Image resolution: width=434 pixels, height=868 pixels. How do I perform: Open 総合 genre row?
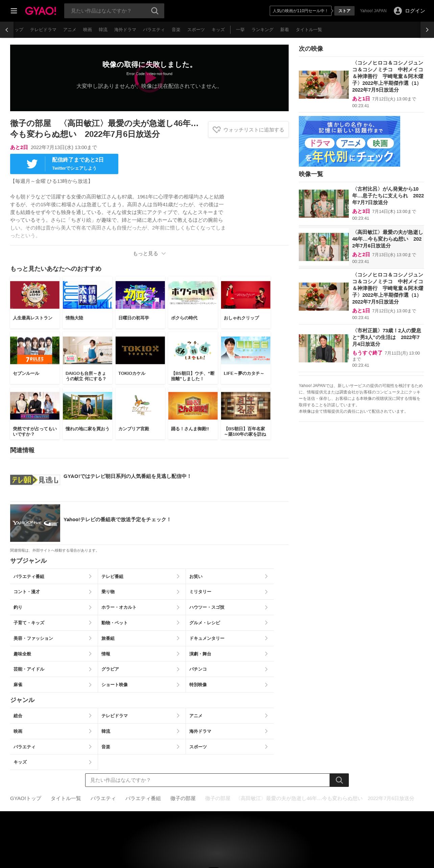click(x=54, y=716)
